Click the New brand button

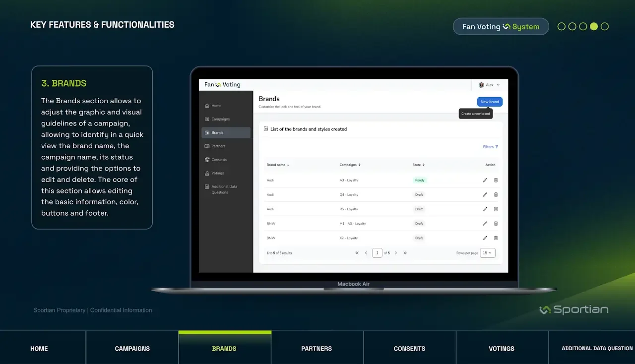pyautogui.click(x=490, y=102)
